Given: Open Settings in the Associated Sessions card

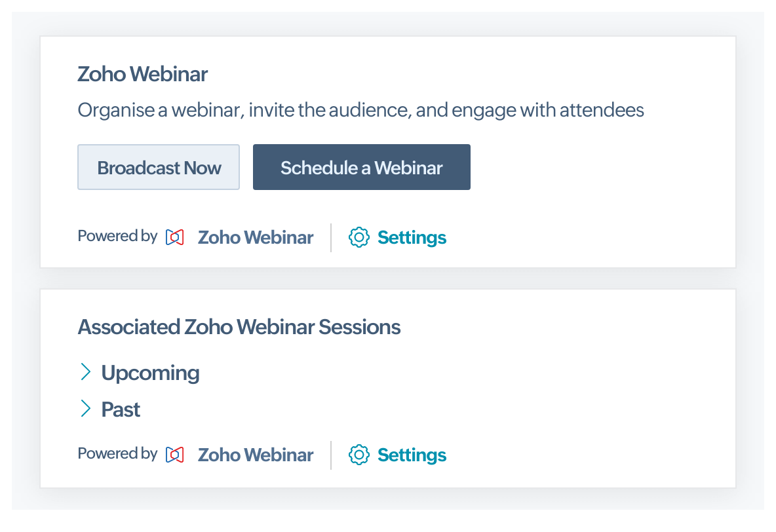Looking at the screenshot, I should (412, 454).
